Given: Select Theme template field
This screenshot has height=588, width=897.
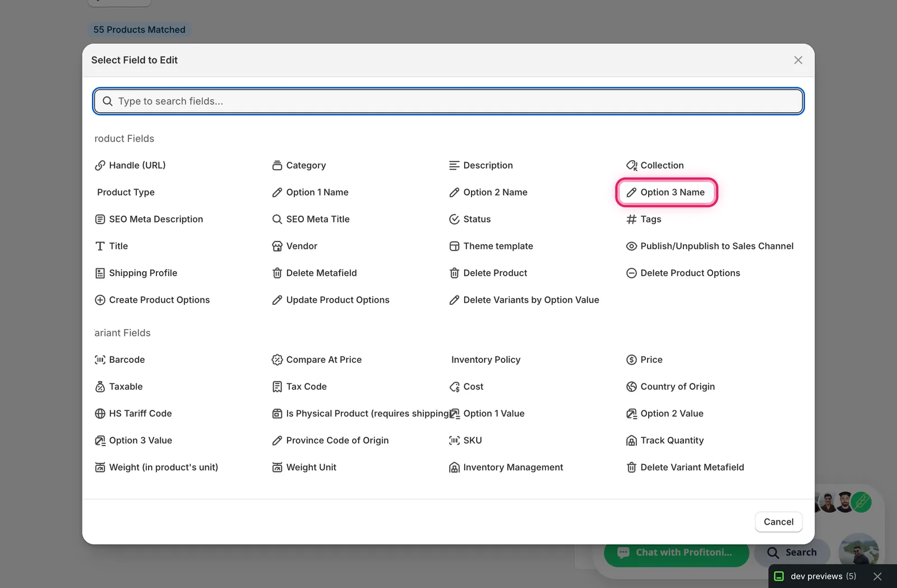Looking at the screenshot, I should 491,246.
